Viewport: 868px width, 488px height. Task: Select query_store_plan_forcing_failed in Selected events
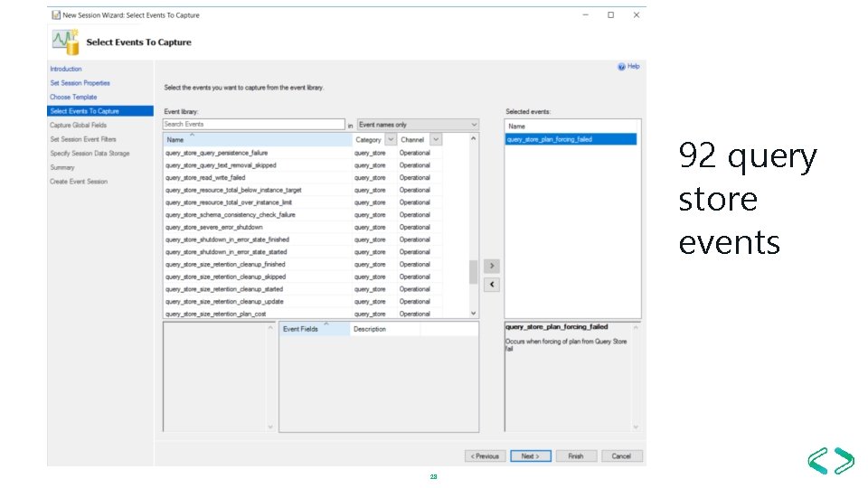pyautogui.click(x=571, y=139)
